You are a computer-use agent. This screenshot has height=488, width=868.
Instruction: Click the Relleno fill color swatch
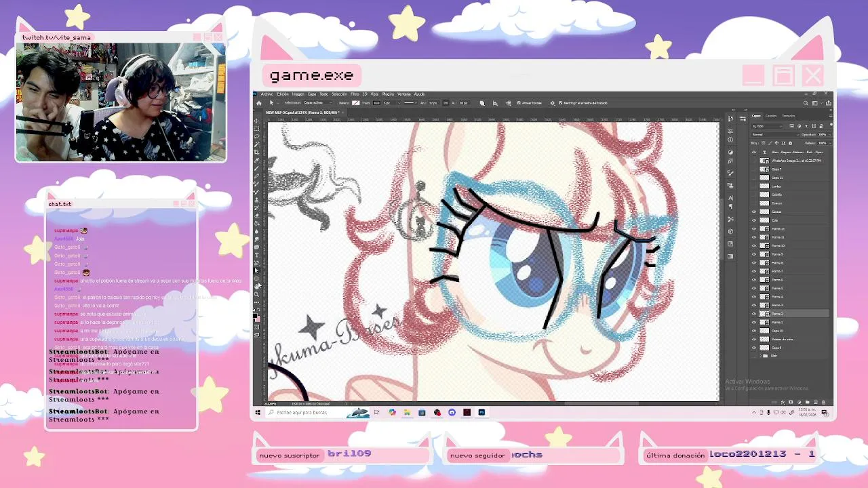pos(356,103)
